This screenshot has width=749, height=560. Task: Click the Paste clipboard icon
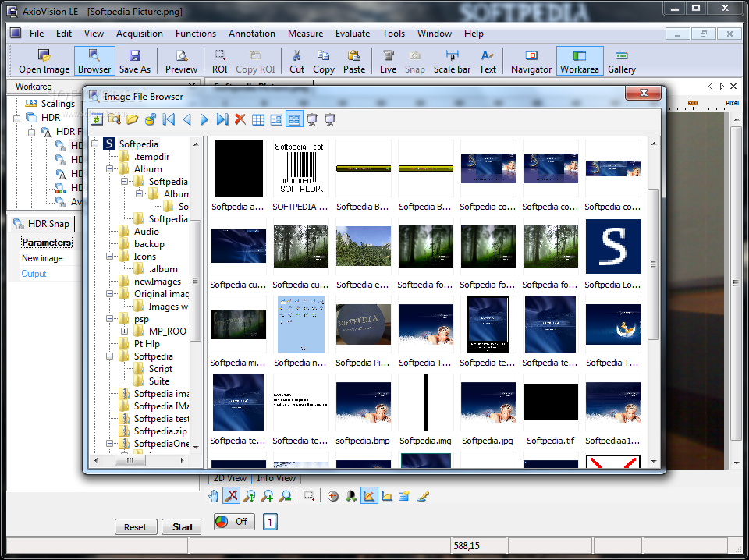coord(354,61)
